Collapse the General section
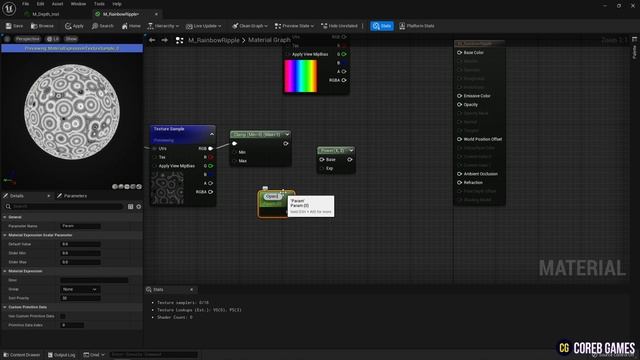 [x=5, y=217]
